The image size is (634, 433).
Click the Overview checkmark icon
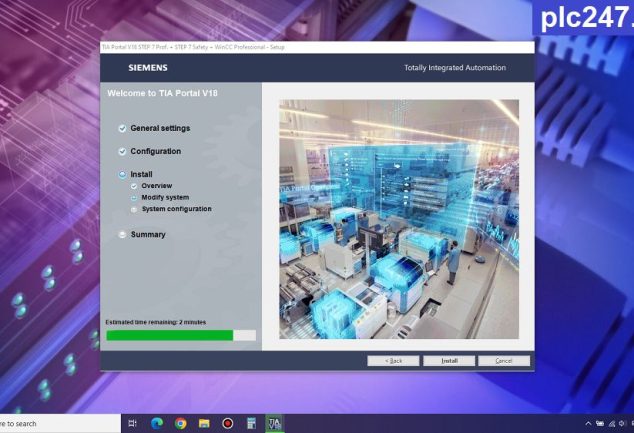(x=134, y=186)
